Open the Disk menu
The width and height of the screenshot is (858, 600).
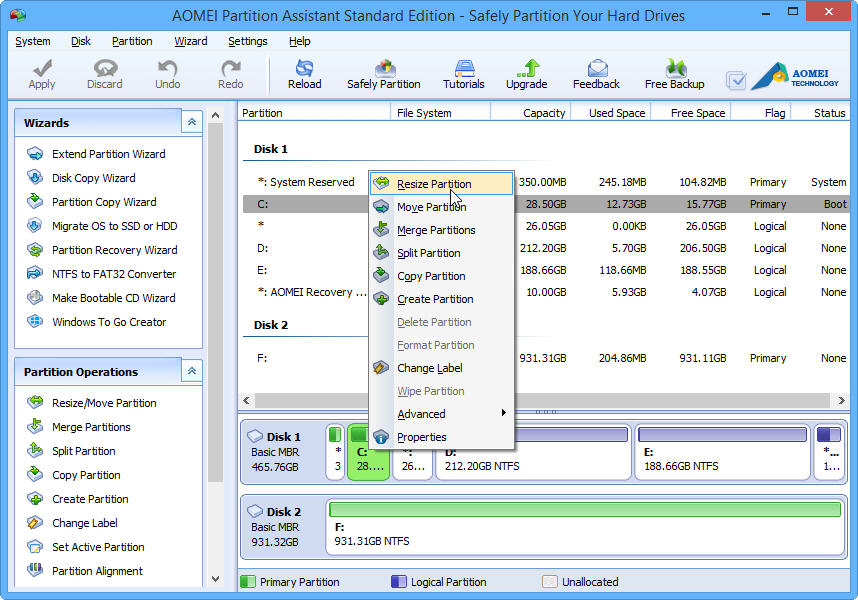point(80,42)
